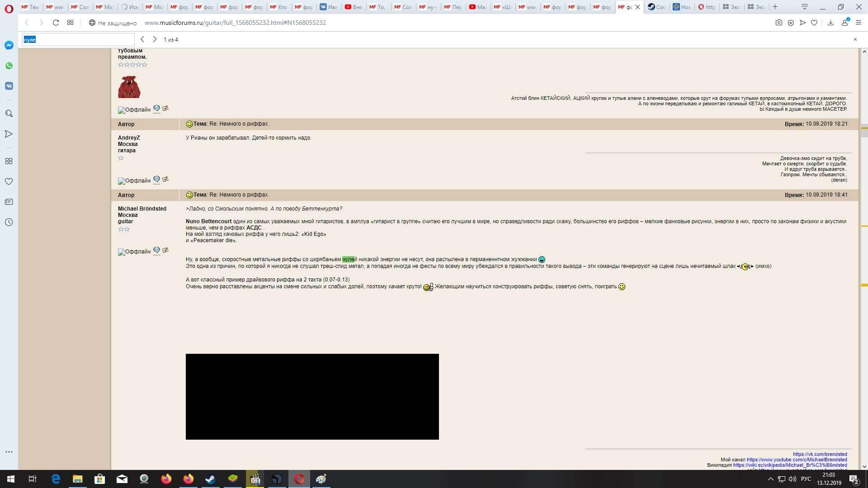This screenshot has width=868, height=488.
Task: Open the VK panel in the sidebar
Action: point(9,86)
